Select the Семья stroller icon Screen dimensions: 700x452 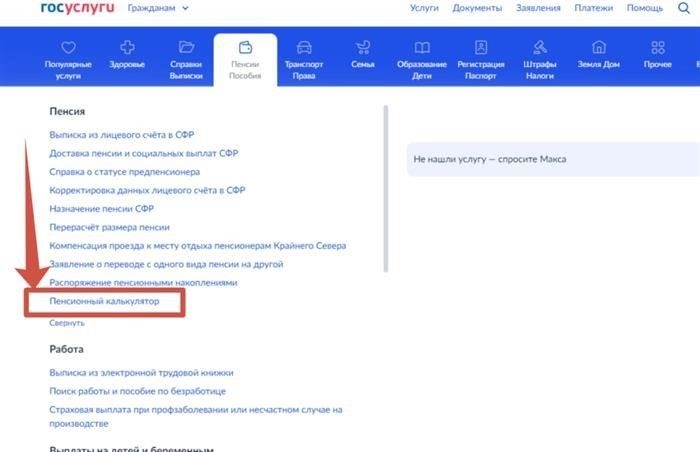click(363, 47)
